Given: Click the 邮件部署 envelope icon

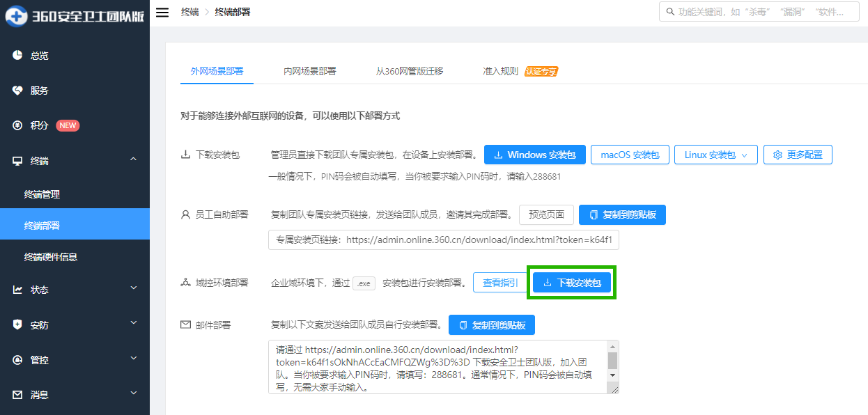Looking at the screenshot, I should click(186, 324).
